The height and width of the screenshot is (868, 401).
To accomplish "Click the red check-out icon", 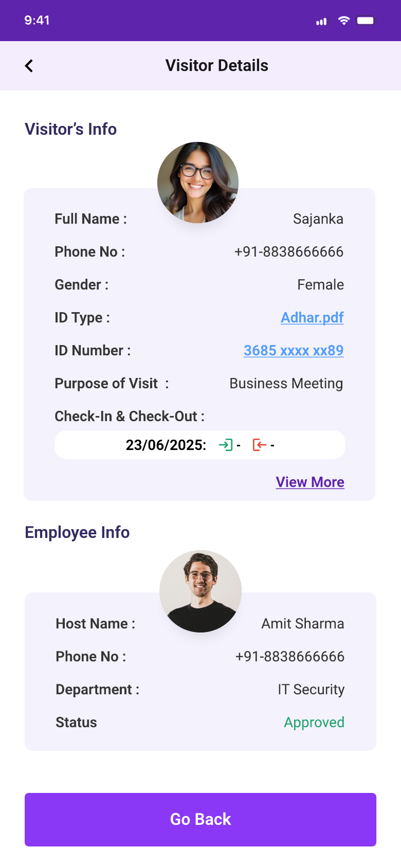I will click(x=260, y=445).
